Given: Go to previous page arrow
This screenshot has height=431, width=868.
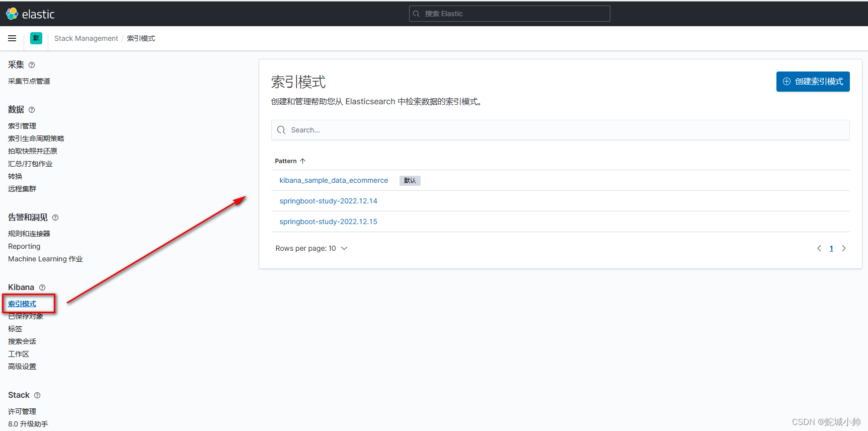Looking at the screenshot, I should [819, 248].
